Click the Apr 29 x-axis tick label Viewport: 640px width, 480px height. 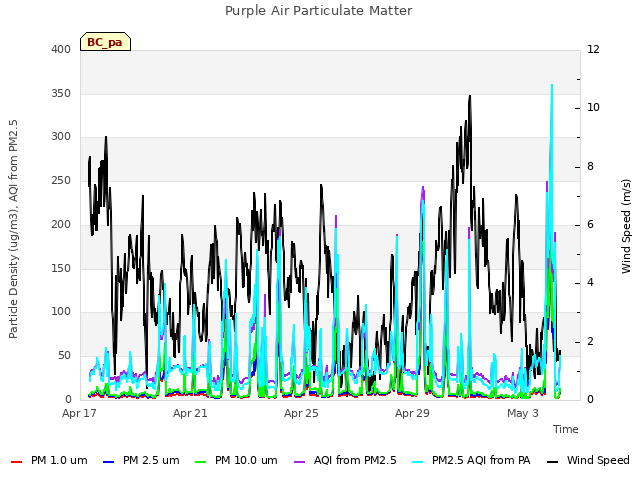tap(412, 413)
